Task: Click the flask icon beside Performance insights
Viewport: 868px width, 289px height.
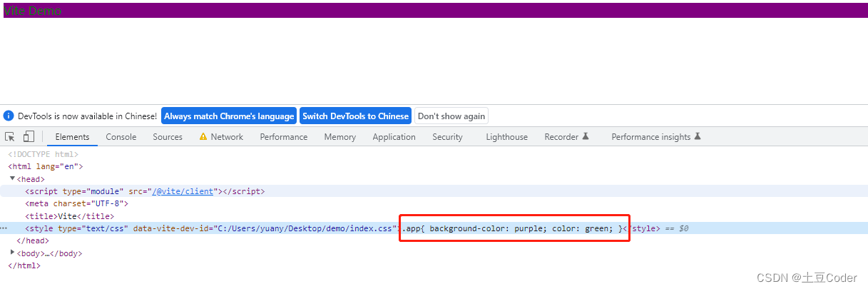Action: [x=698, y=137]
